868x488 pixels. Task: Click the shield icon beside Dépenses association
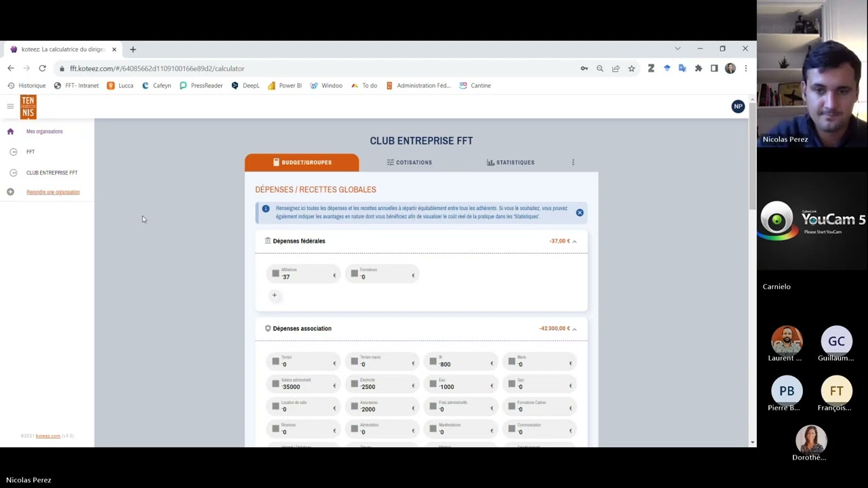268,329
